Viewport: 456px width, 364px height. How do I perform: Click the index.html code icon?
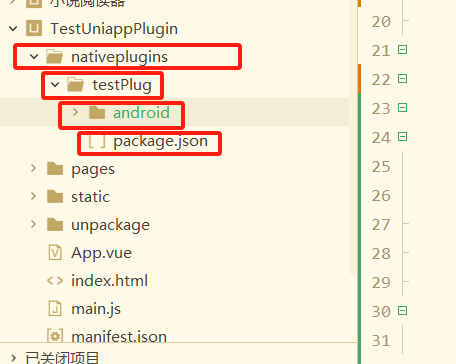tap(55, 281)
